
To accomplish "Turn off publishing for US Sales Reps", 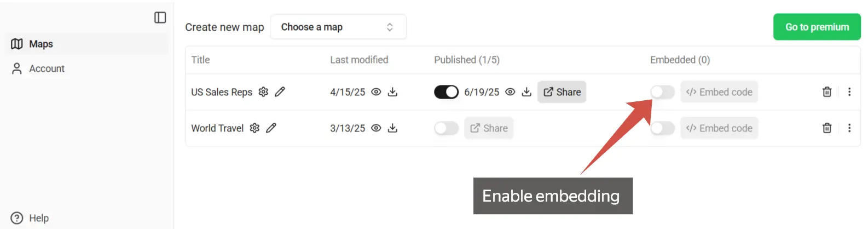I will tap(446, 92).
